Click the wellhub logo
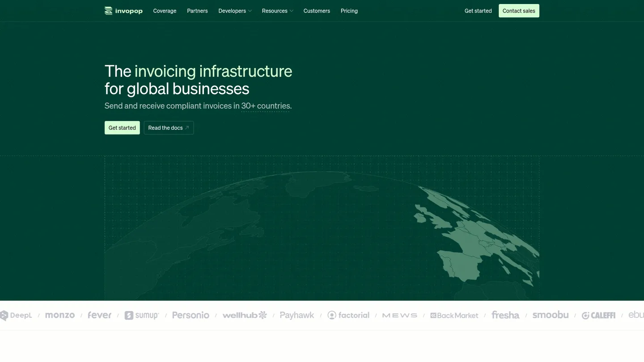 245,315
